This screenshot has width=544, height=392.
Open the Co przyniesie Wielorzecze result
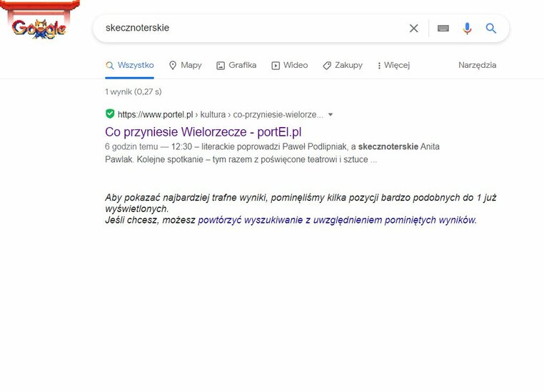point(203,132)
